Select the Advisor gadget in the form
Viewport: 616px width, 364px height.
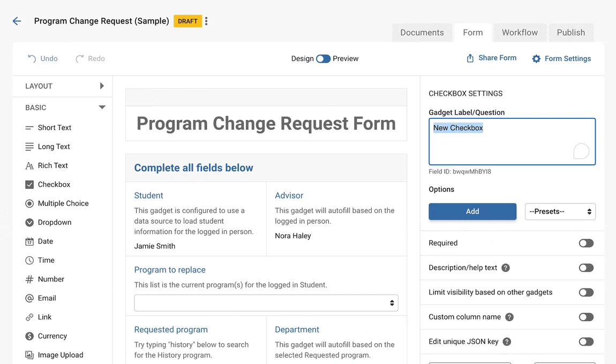(x=337, y=219)
